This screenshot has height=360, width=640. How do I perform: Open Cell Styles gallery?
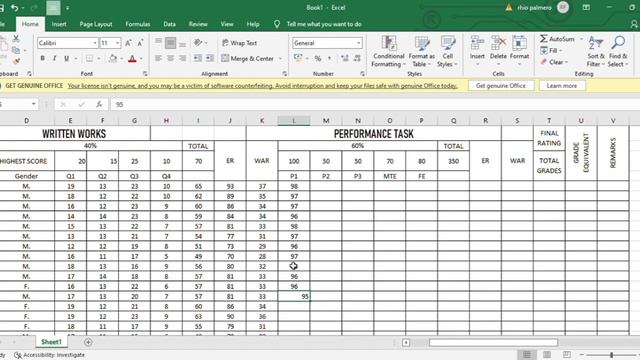[x=447, y=52]
